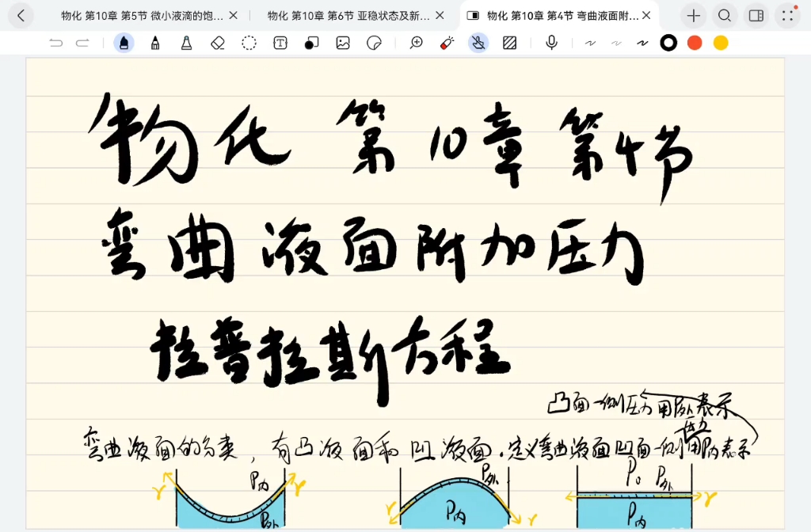The width and height of the screenshot is (811, 532).
Task: Close the 第6节 亚稳状态 tab
Action: [440, 16]
